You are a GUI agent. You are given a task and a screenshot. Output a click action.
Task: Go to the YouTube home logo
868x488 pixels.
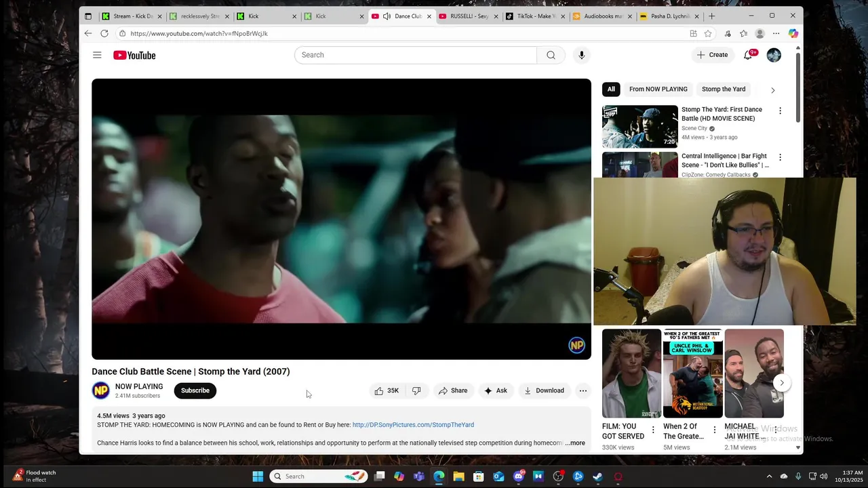pos(134,56)
